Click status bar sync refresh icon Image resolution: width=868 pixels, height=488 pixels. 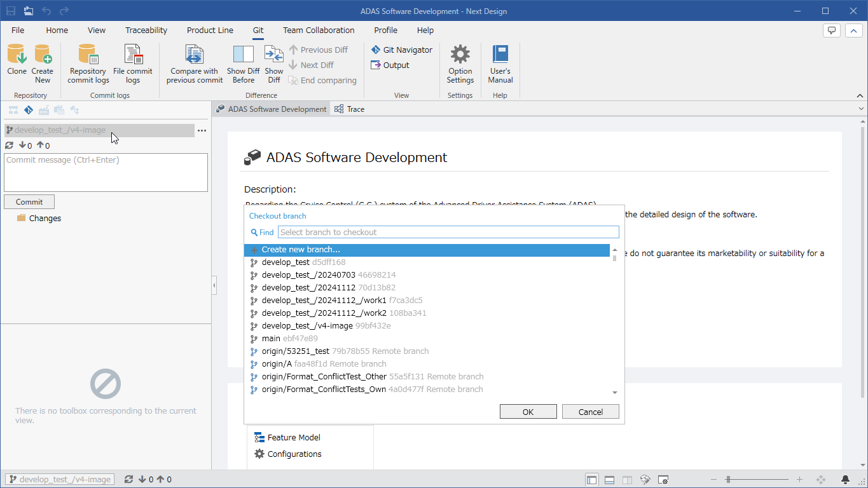pyautogui.click(x=128, y=480)
